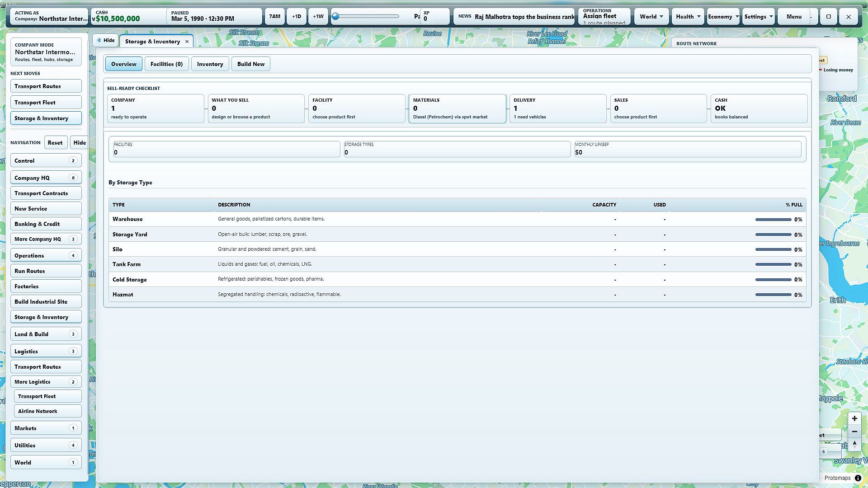
Task: Expand the Company HQ navigation group
Action: click(46, 178)
